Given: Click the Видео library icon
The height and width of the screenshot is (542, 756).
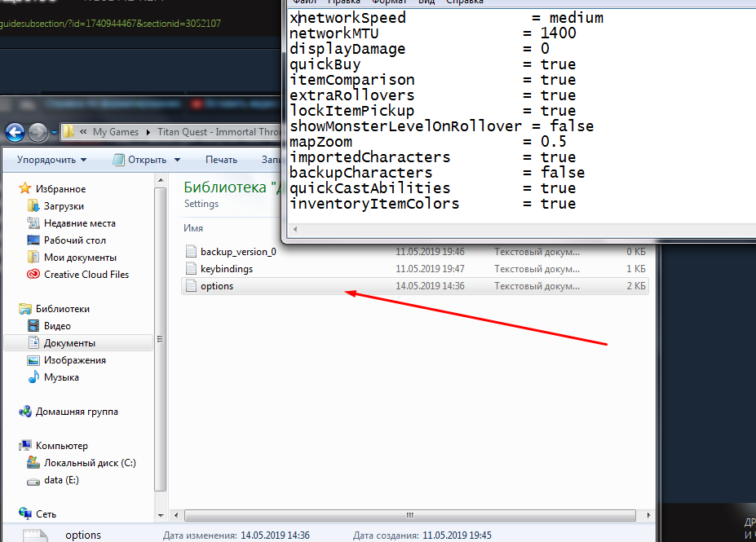Looking at the screenshot, I should point(33,326).
